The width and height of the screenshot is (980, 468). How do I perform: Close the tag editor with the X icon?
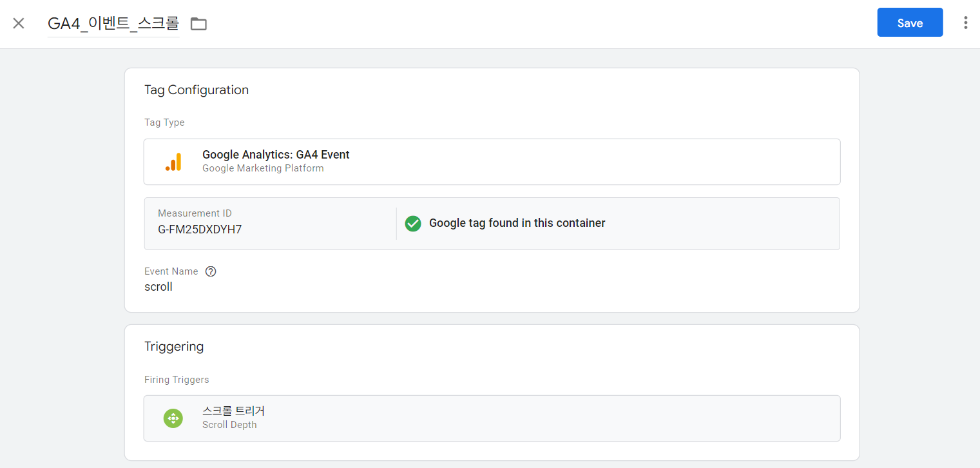[x=19, y=23]
